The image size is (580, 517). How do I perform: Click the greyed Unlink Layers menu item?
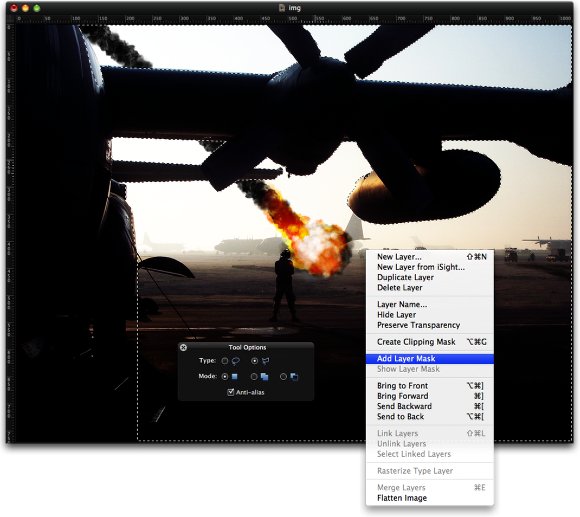pos(430,444)
